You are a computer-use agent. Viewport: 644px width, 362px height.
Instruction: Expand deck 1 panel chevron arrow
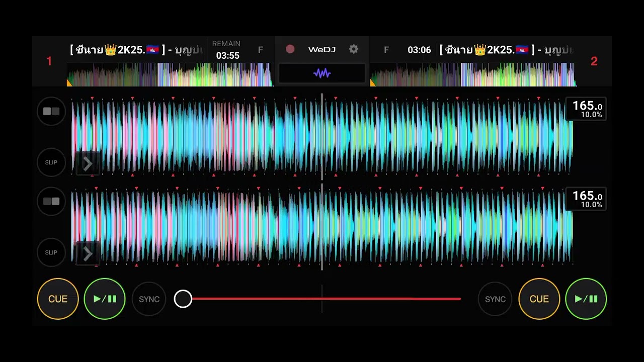tap(88, 163)
